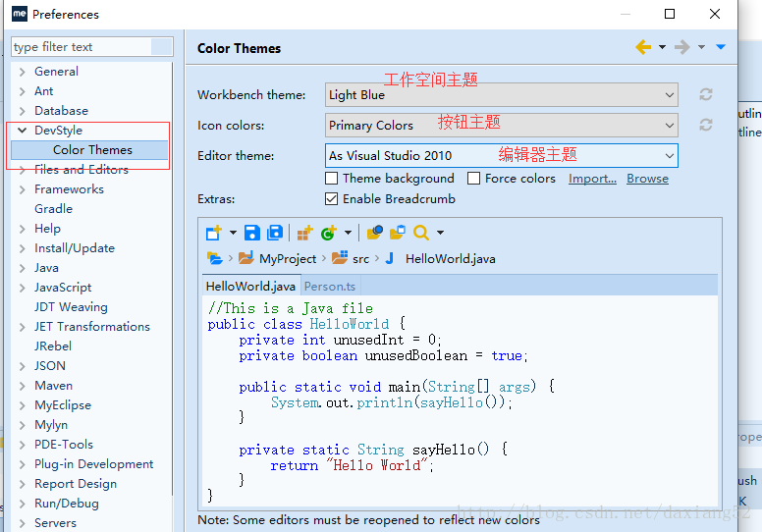Expand the General tree node
The height and width of the screenshot is (532, 762).
23,72
